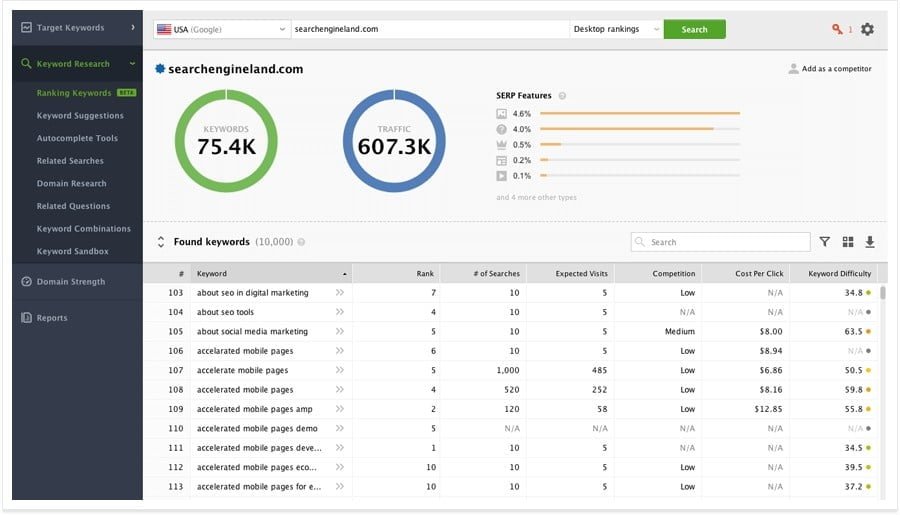Select Keyword Suggestions in sidebar
The image size is (900, 515).
coord(80,115)
